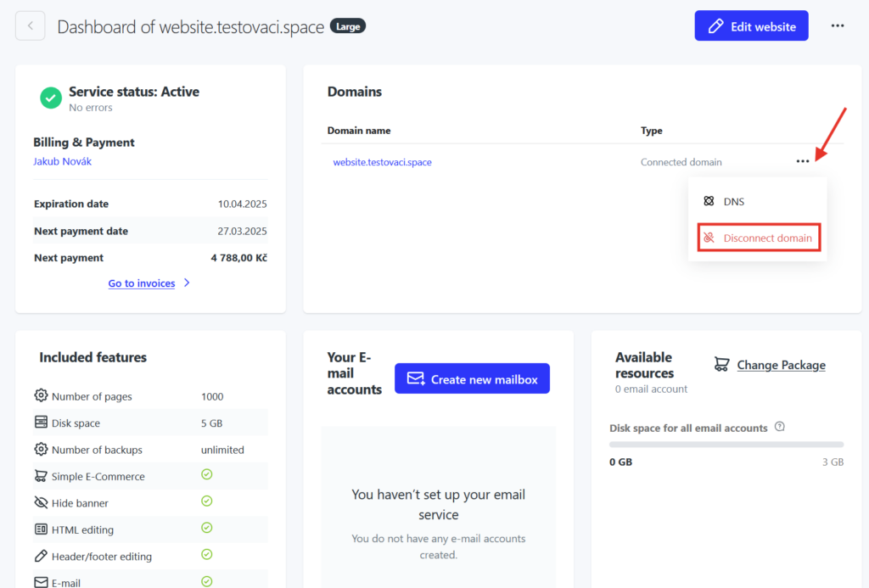Choose Disconnect domain in the menu
The width and height of the screenshot is (869, 588).
(x=759, y=238)
